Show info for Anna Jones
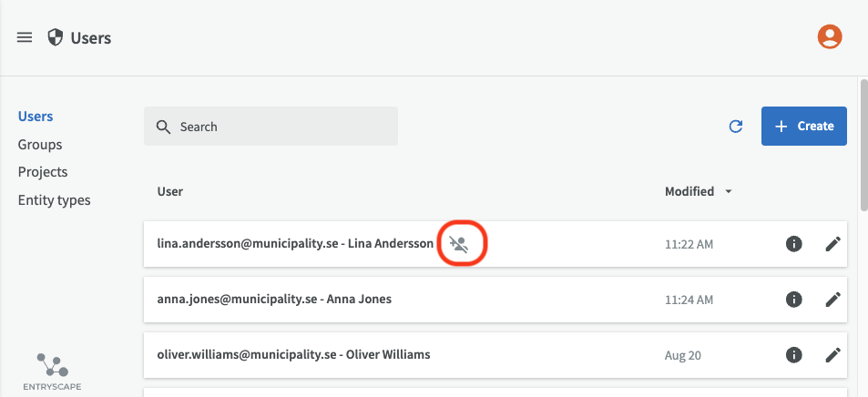Viewport: 868px width, 397px height. (x=793, y=299)
